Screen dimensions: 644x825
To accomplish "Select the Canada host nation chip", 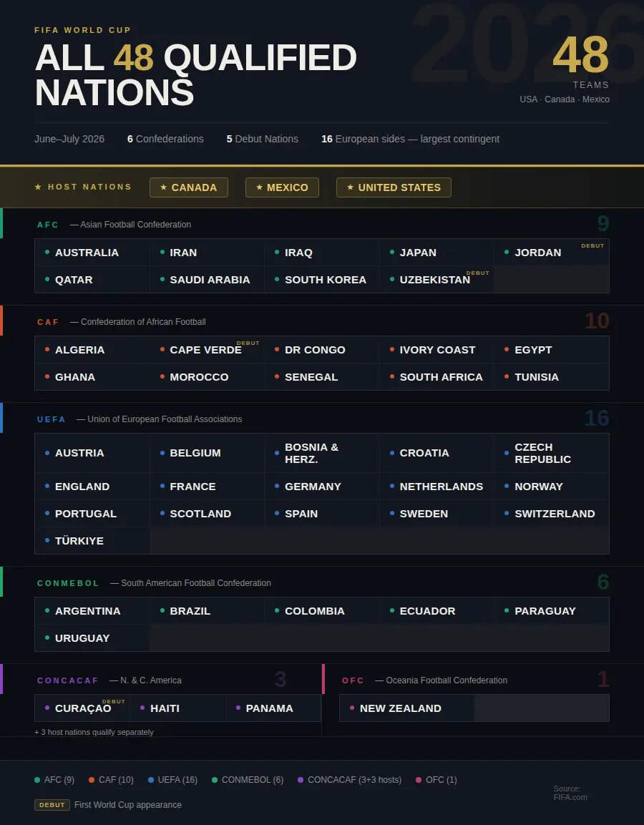I will tap(188, 187).
